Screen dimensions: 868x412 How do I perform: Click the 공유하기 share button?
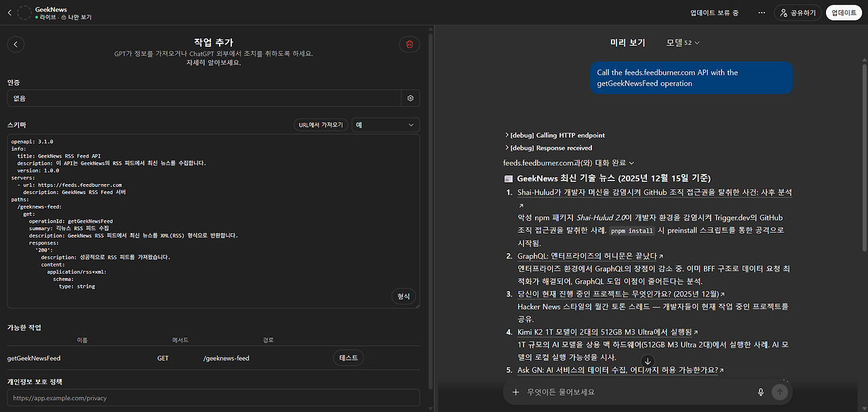pos(797,13)
